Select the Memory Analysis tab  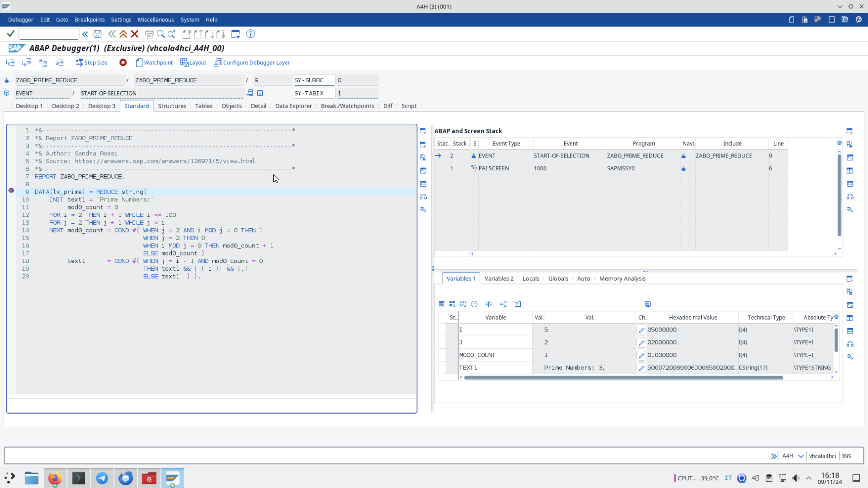[x=622, y=278]
